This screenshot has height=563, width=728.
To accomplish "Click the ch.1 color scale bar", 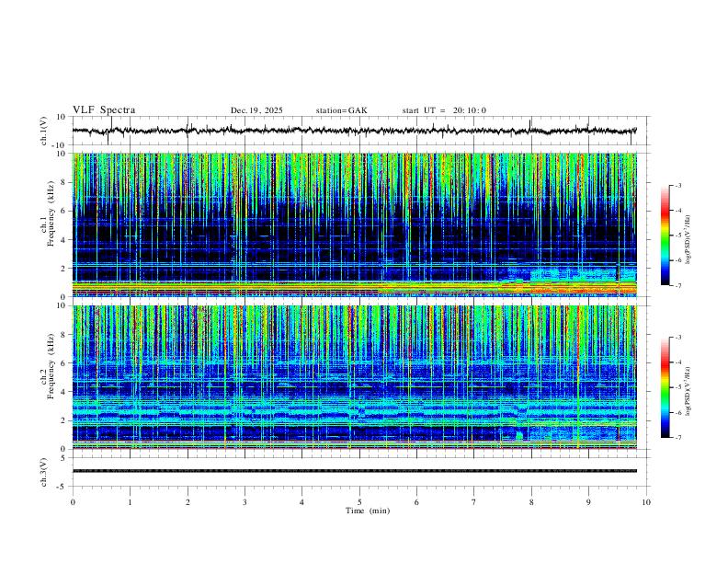I will [x=665, y=236].
